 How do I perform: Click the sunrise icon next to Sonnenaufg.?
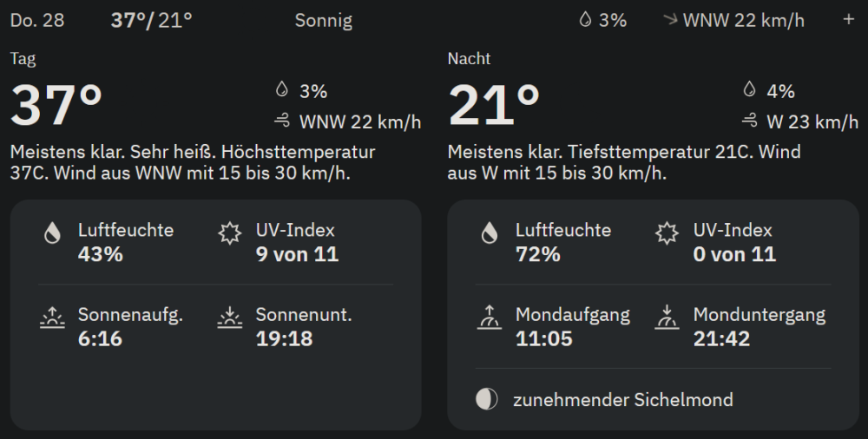(52, 318)
